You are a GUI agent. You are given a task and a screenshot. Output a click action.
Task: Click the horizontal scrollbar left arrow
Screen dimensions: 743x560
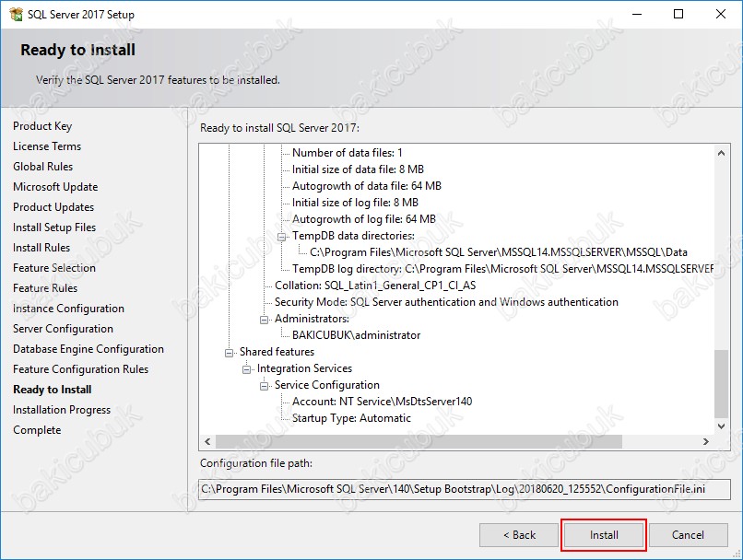tap(207, 442)
